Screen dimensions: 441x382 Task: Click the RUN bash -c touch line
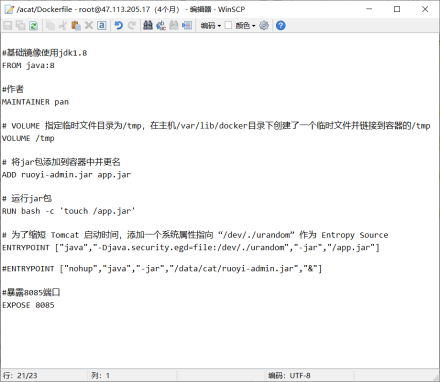tap(68, 211)
